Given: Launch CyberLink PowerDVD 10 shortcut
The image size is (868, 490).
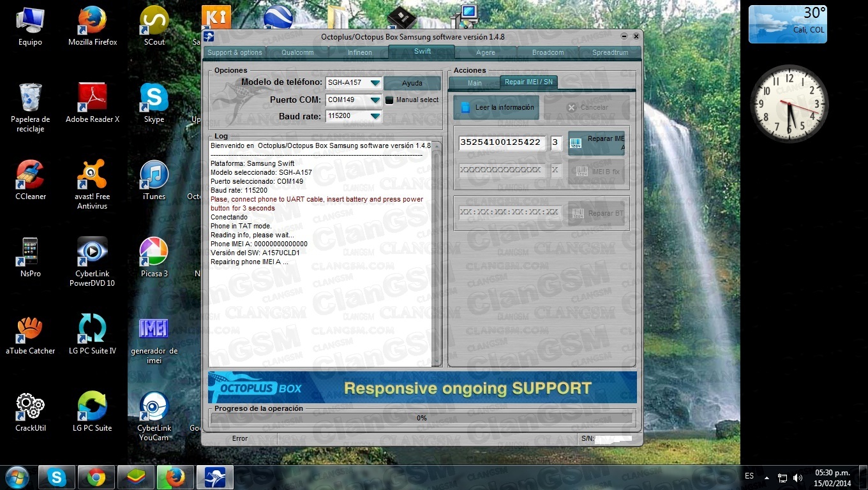Looking at the screenshot, I should [93, 262].
